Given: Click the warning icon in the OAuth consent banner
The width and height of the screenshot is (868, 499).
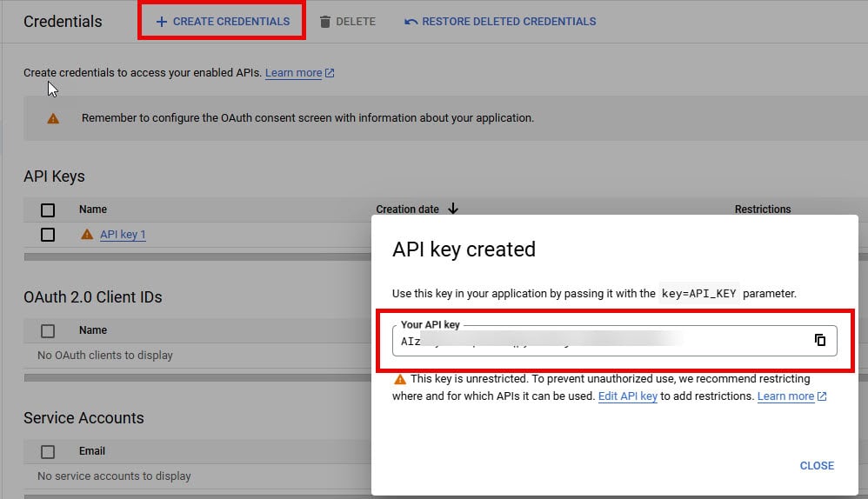Looking at the screenshot, I should click(53, 118).
